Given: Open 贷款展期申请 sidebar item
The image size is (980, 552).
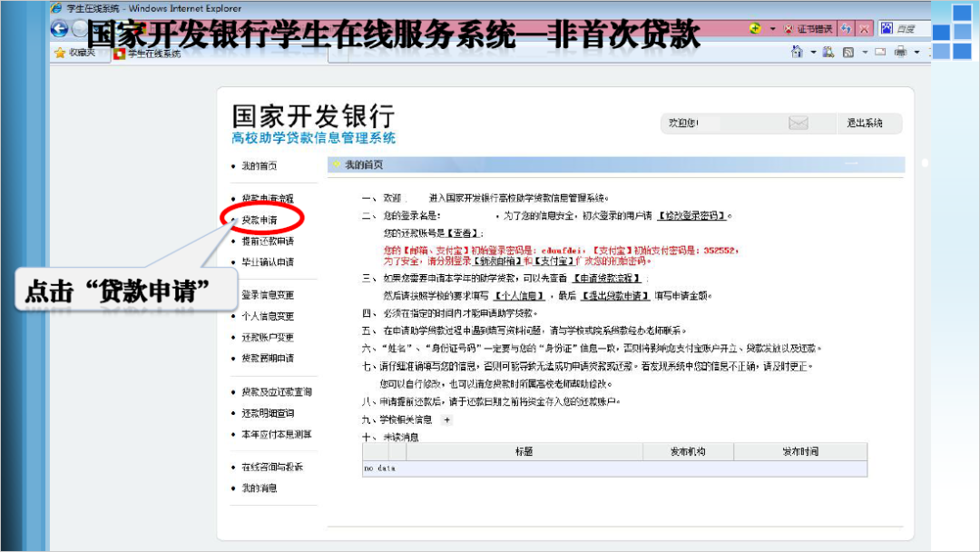Looking at the screenshot, I should [x=268, y=359].
